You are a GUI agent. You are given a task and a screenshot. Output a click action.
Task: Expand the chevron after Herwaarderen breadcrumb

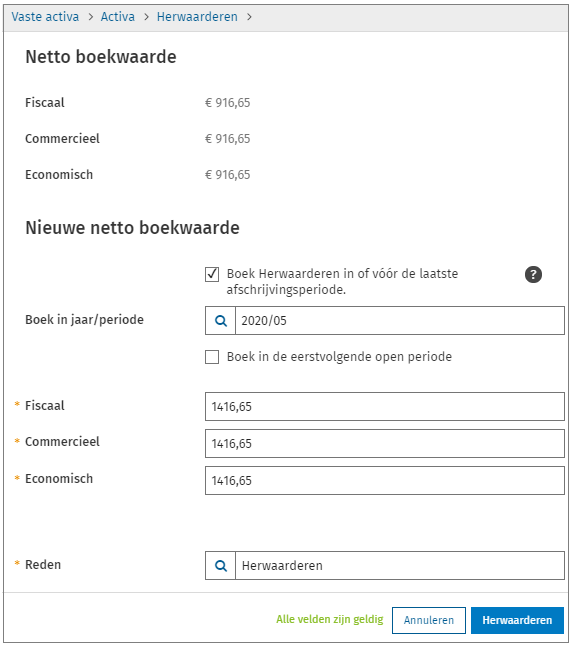click(x=249, y=17)
